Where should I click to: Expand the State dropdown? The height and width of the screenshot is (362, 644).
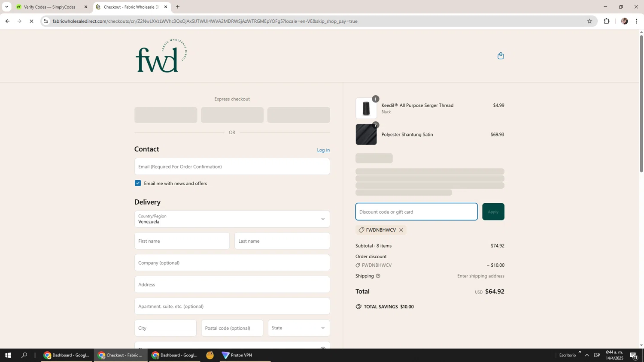pos(299,328)
